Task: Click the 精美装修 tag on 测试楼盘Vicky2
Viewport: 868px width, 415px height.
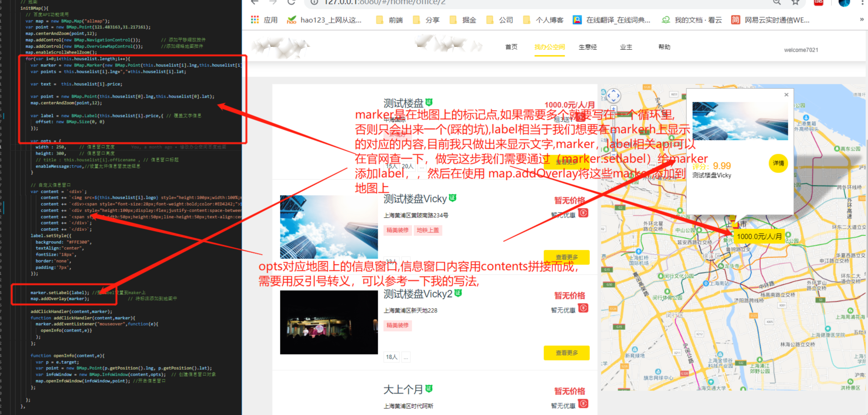Action: (397, 325)
